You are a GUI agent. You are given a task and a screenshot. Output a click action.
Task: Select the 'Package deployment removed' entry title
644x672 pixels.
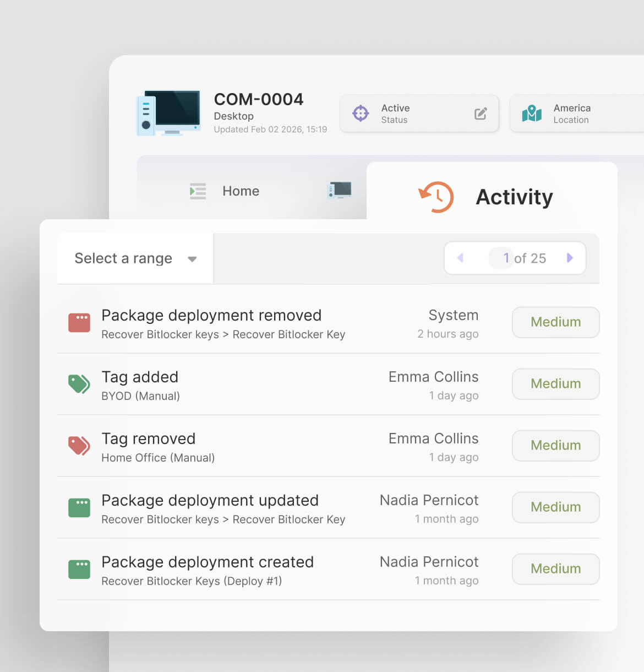click(x=211, y=315)
